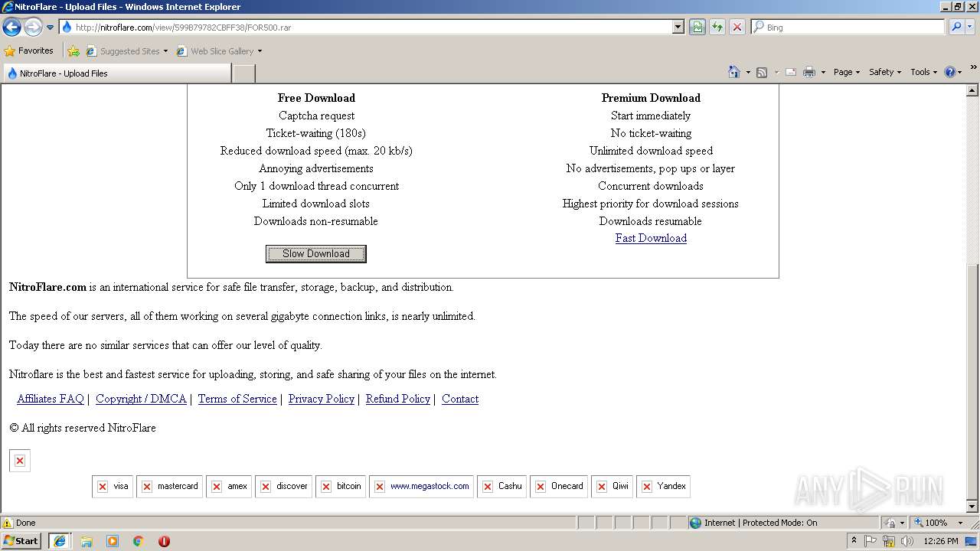Open the Action Center flag tray icon
Viewport: 980px width, 551px height.
871,541
